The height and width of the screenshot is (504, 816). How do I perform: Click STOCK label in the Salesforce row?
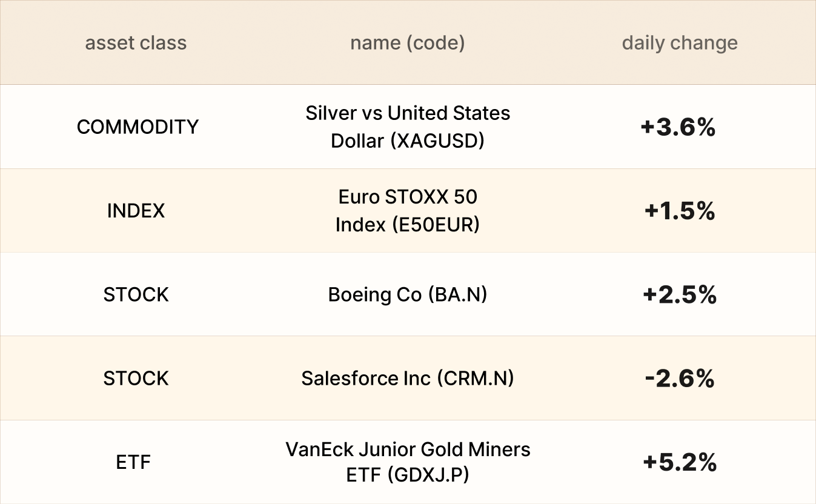coord(136,378)
